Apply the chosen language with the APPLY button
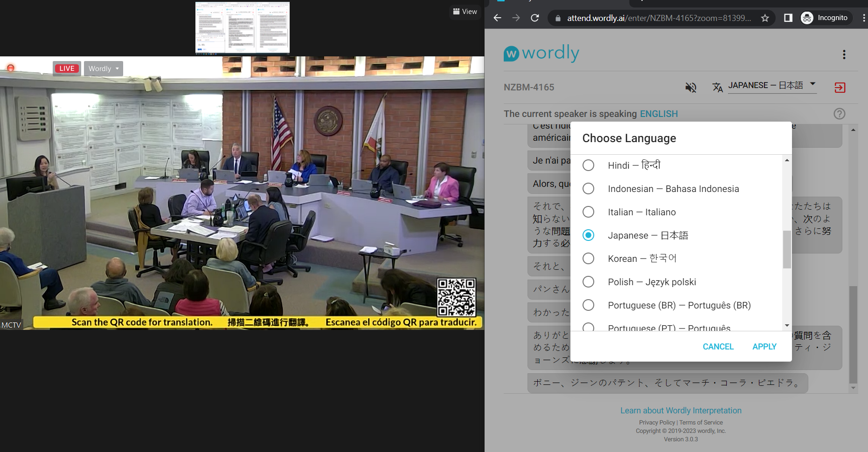 764,346
